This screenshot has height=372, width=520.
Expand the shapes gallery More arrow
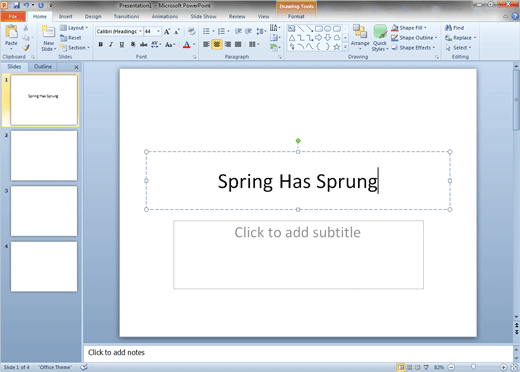(x=345, y=47)
